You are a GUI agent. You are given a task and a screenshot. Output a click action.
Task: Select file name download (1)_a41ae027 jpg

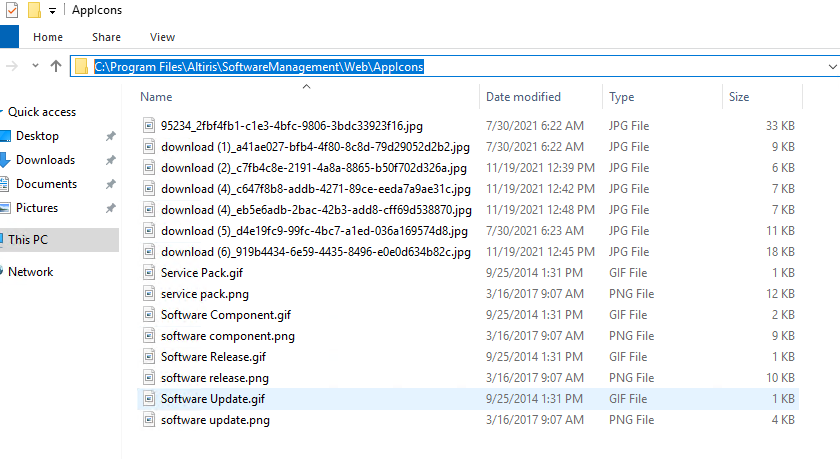click(315, 147)
